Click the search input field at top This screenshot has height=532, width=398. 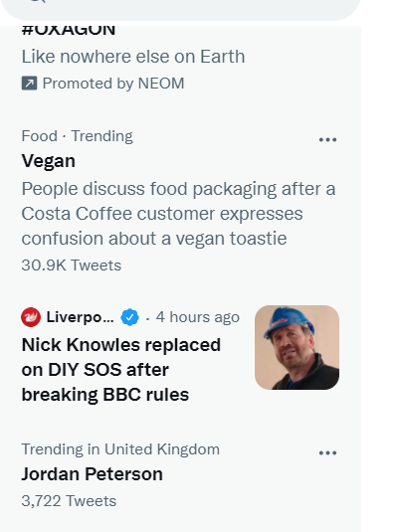(x=180, y=9)
